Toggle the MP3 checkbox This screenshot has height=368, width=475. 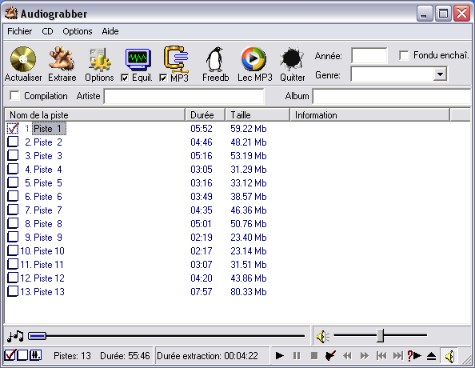[x=163, y=78]
